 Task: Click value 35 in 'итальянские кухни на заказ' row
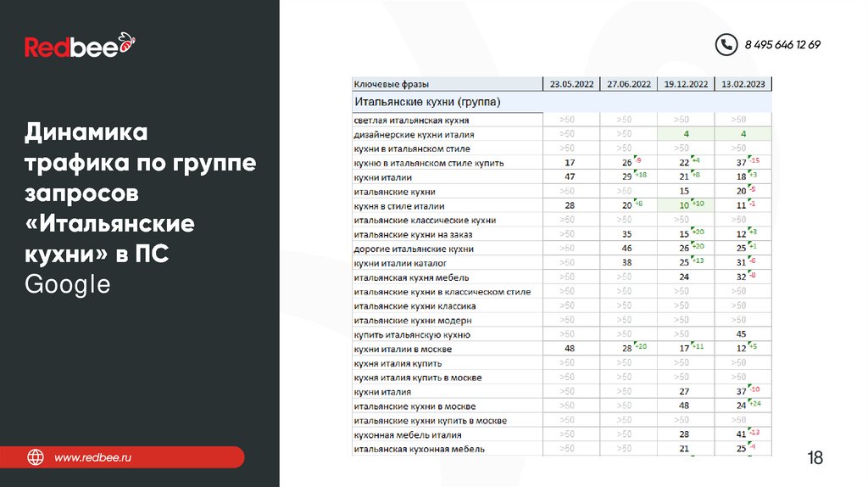[x=626, y=234]
